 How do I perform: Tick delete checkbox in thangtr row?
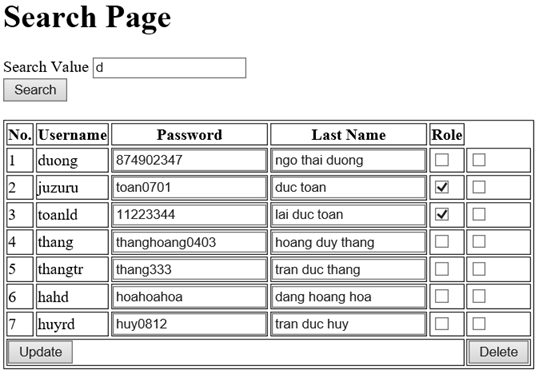pos(479,269)
